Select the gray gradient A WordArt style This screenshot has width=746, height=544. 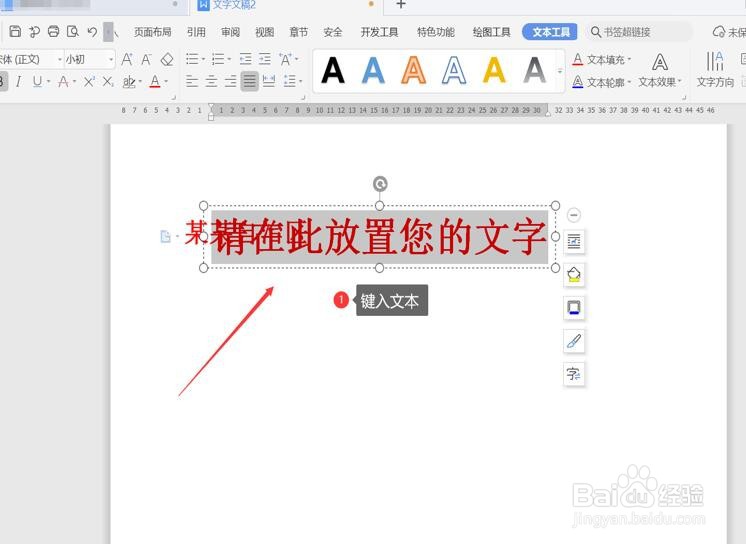535,70
